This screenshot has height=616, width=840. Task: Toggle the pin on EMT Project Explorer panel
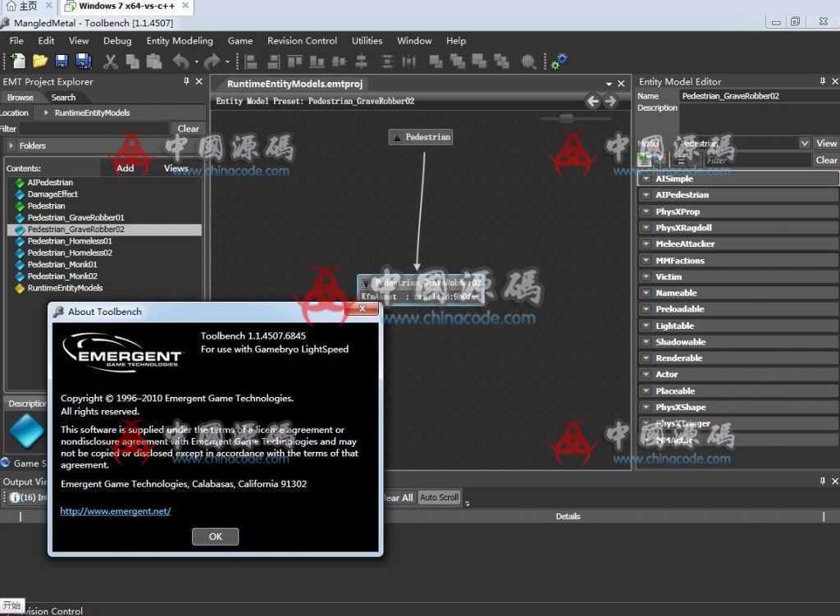click(x=186, y=81)
